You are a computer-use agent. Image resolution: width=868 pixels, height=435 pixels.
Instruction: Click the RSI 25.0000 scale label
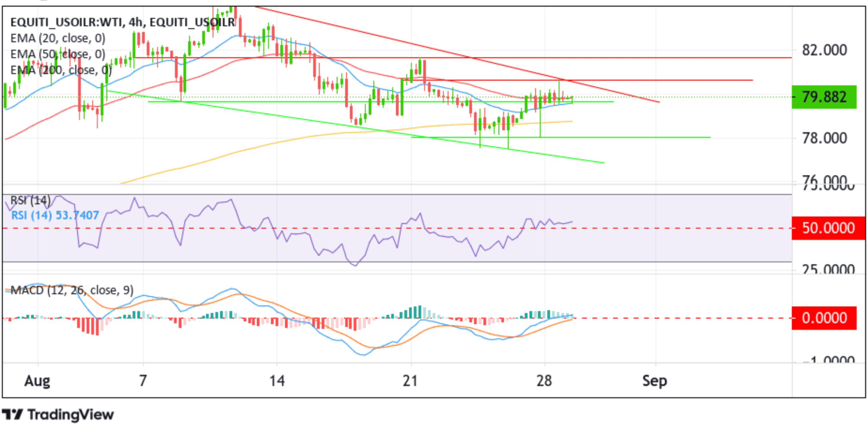pos(828,269)
